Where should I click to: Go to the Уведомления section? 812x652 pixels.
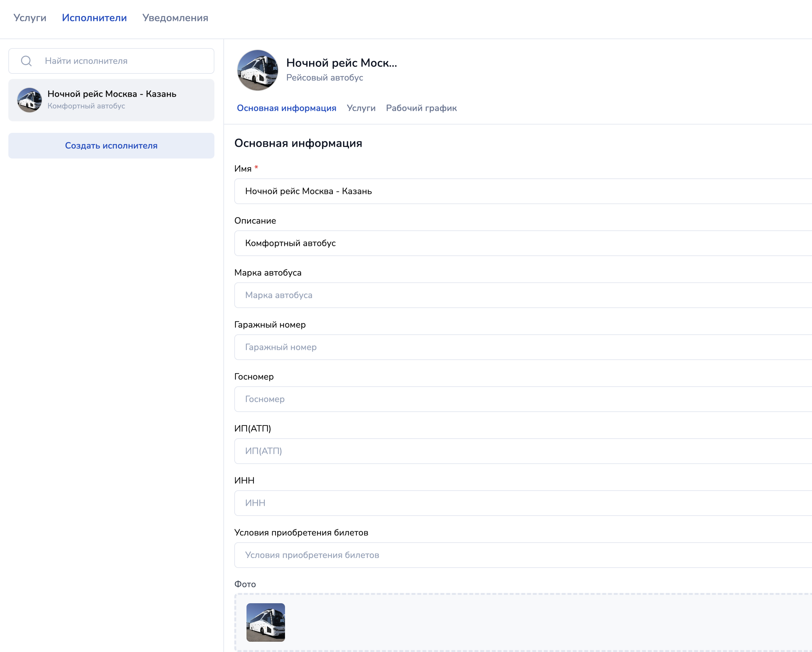pyautogui.click(x=175, y=18)
